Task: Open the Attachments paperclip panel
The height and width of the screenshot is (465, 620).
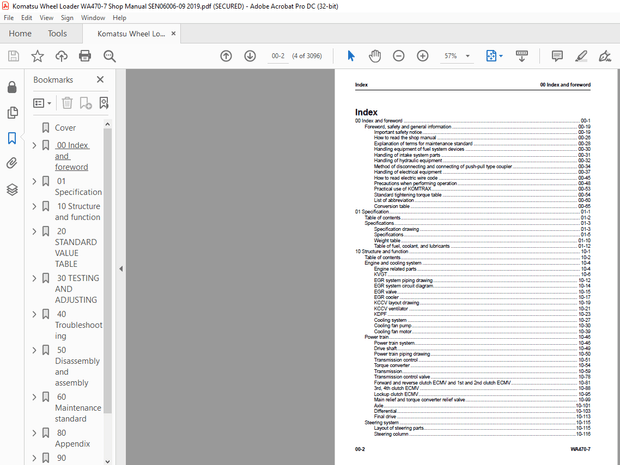Action: pyautogui.click(x=12, y=163)
